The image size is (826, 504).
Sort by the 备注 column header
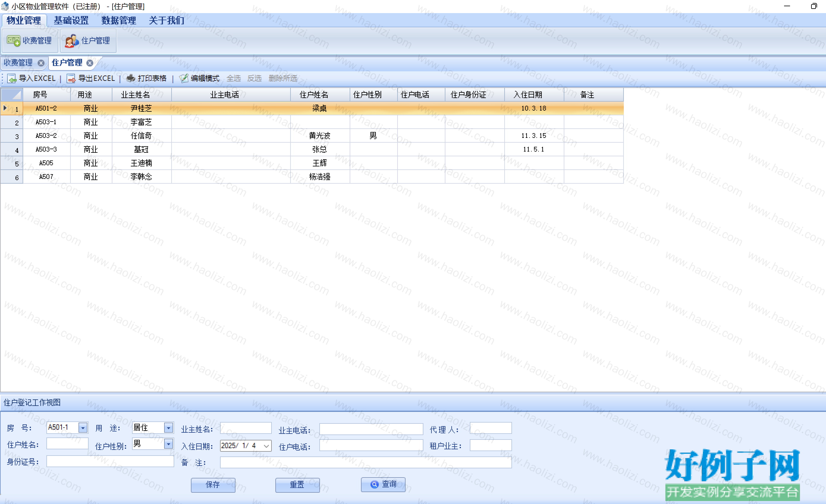click(594, 95)
